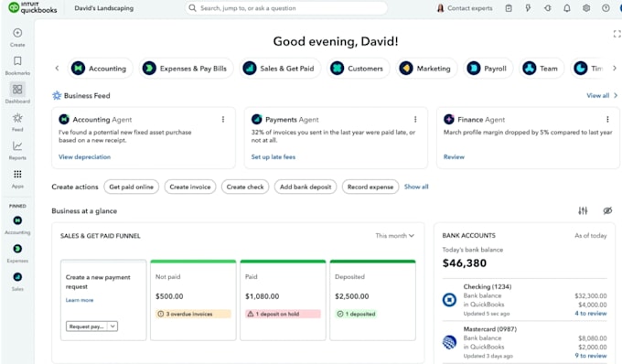Click the QuickBooks logo

click(33, 7)
